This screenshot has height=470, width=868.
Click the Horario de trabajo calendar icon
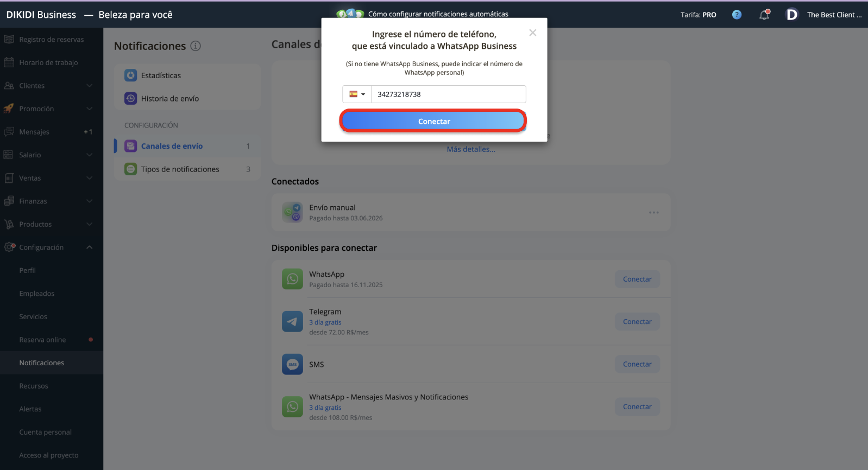click(9, 62)
